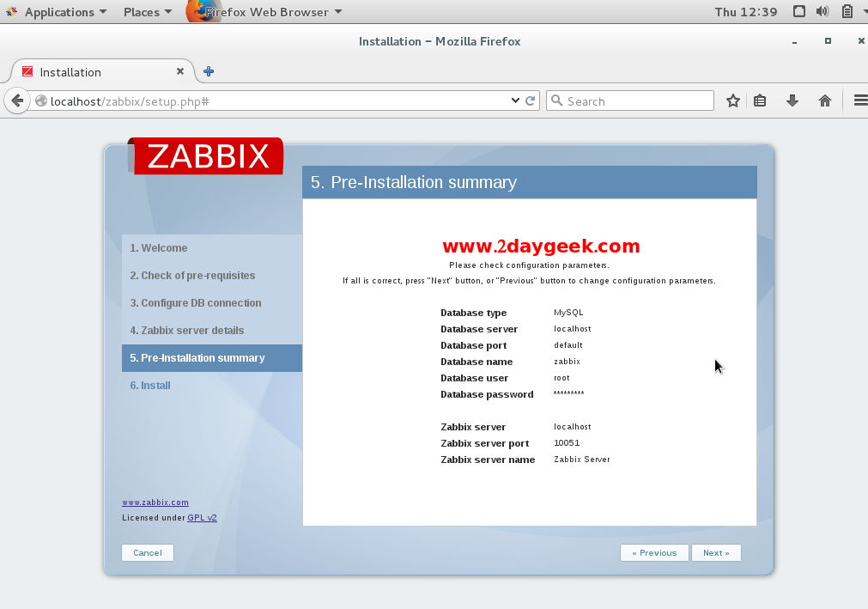This screenshot has width=868, height=609.
Task: Open the Firefox hamburger menu
Action: coord(860,100)
